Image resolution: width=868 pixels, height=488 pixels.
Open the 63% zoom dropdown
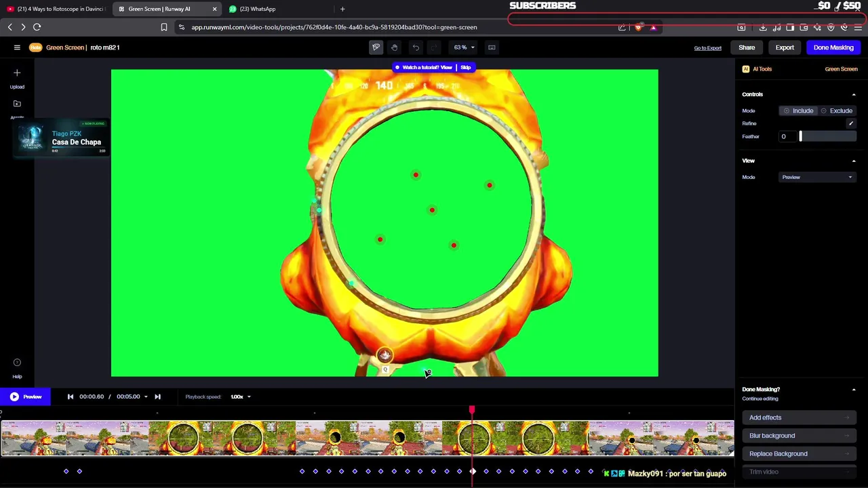pos(465,47)
